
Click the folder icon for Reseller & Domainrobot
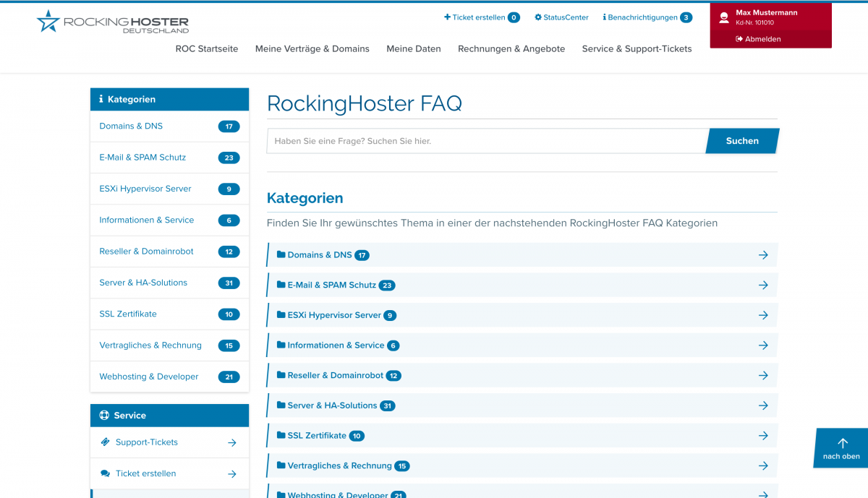click(281, 375)
